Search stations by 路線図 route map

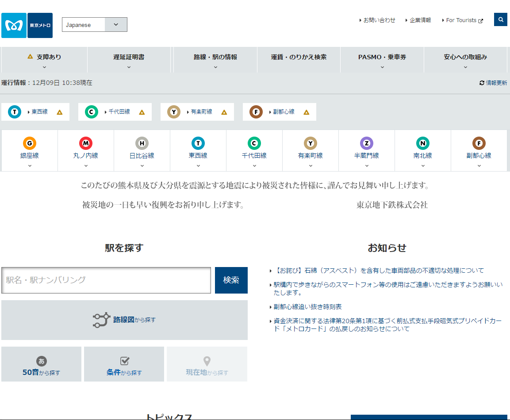pos(124,320)
